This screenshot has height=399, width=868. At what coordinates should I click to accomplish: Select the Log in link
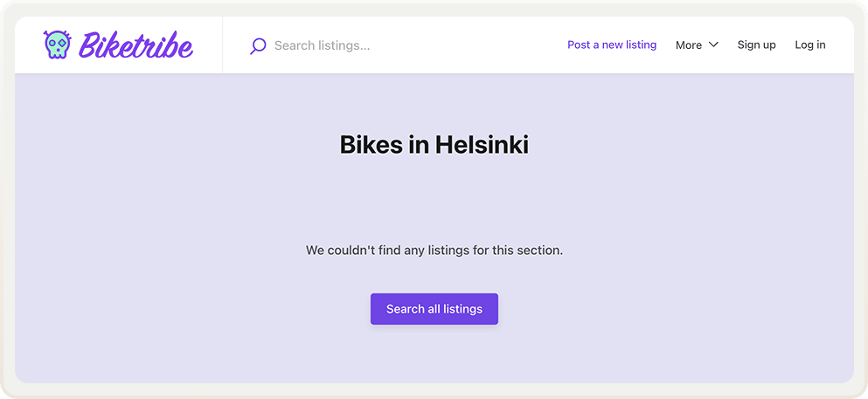809,45
